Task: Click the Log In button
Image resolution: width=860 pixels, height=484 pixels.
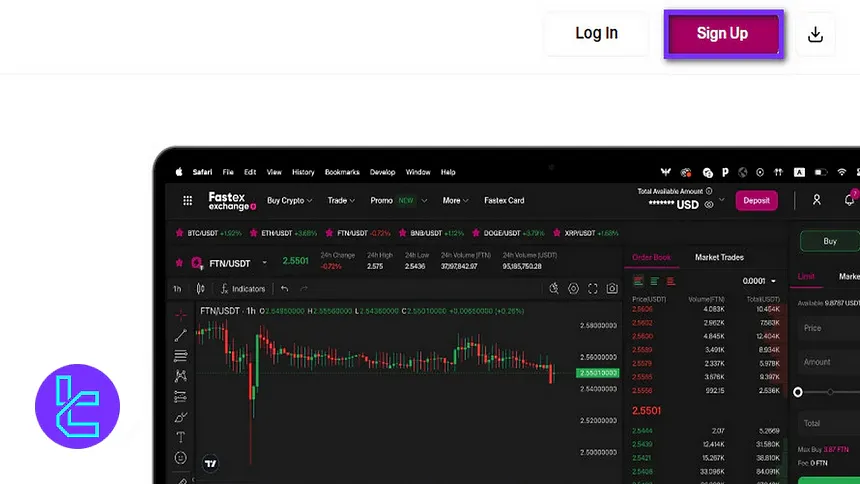Action: coord(596,33)
